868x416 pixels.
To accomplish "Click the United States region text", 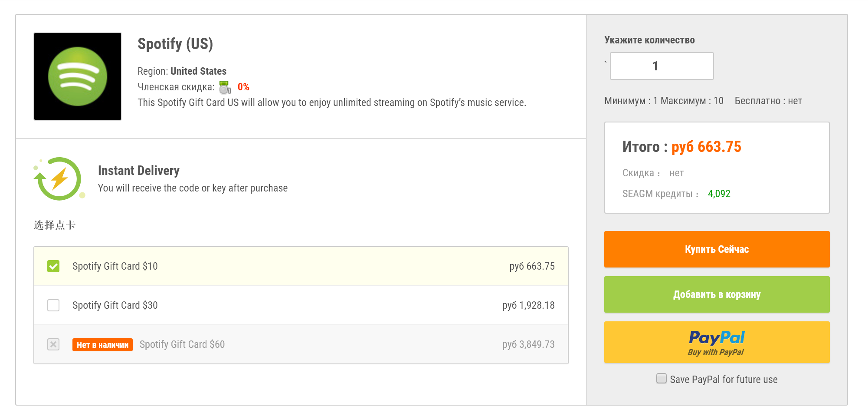I will point(198,71).
